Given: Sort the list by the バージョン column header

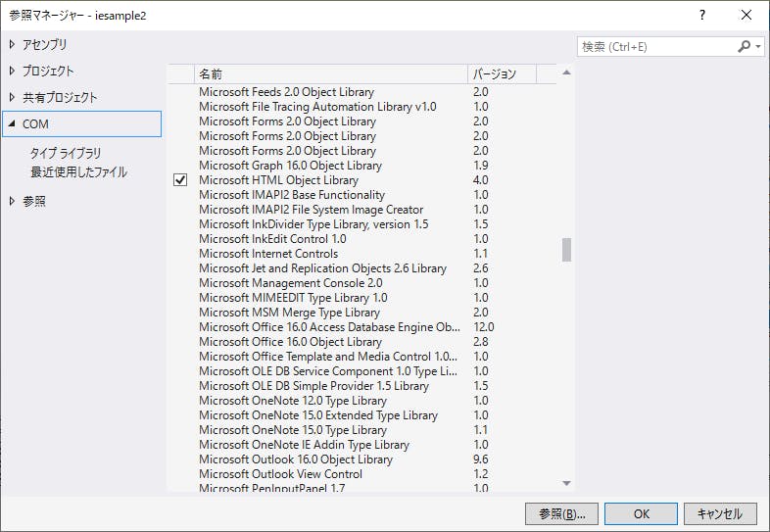Looking at the screenshot, I should [502, 74].
